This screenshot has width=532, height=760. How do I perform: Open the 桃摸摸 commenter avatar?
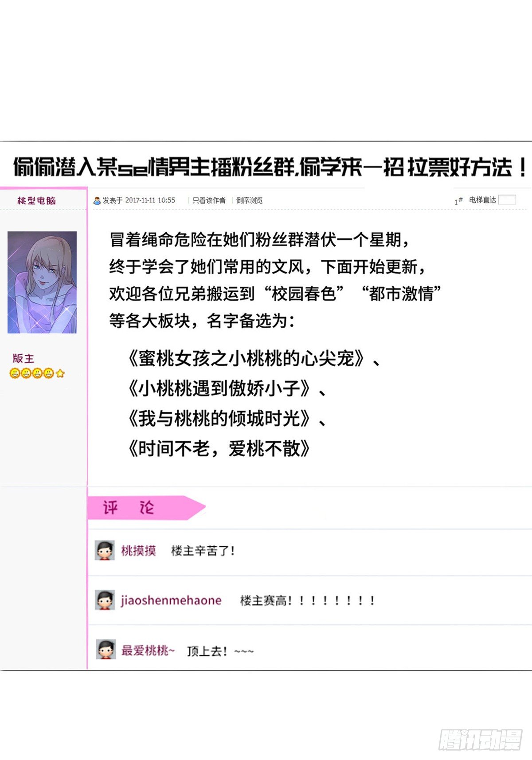pyautogui.click(x=105, y=550)
